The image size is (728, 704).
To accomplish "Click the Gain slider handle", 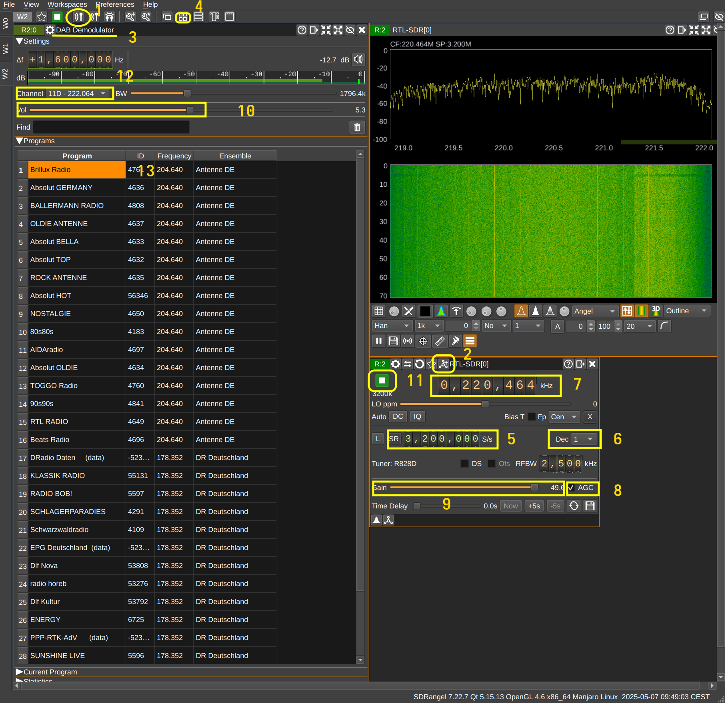I will click(534, 488).
